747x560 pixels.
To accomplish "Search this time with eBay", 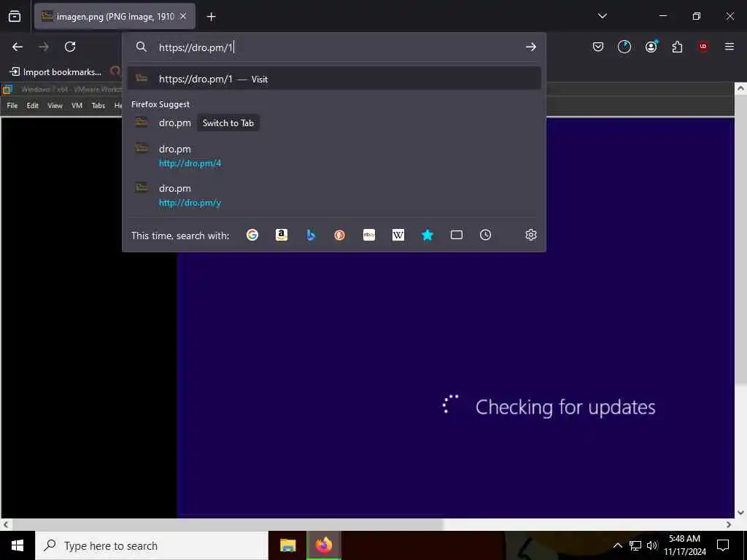I will (x=369, y=235).
